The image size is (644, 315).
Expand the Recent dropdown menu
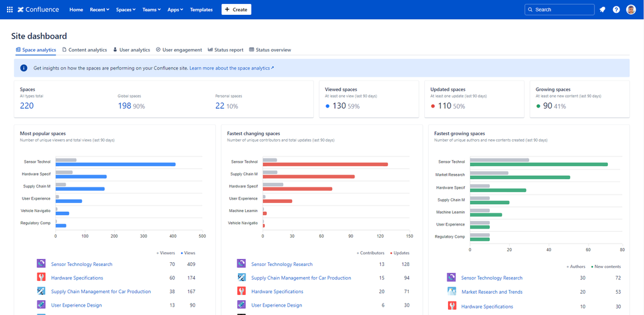tap(99, 10)
